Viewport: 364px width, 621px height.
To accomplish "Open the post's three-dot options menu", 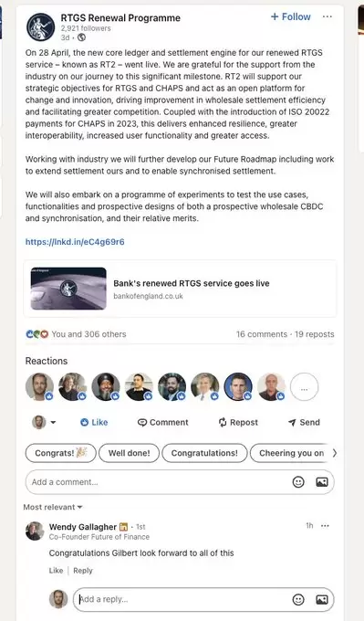I will pos(327,16).
